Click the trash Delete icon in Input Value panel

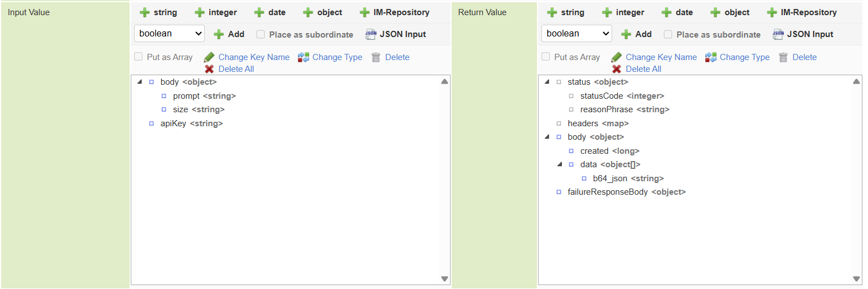pos(376,57)
